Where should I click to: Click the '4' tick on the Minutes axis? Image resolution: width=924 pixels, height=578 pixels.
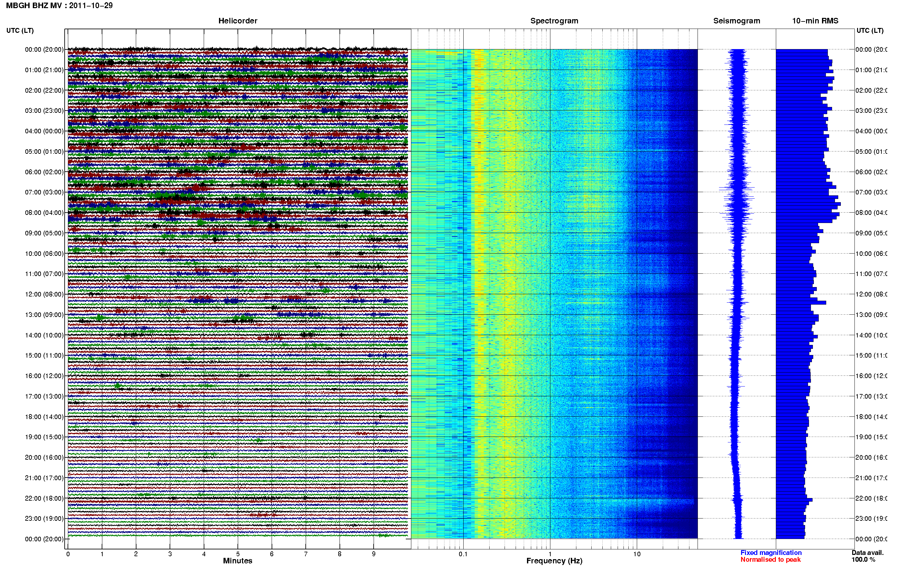click(x=204, y=554)
